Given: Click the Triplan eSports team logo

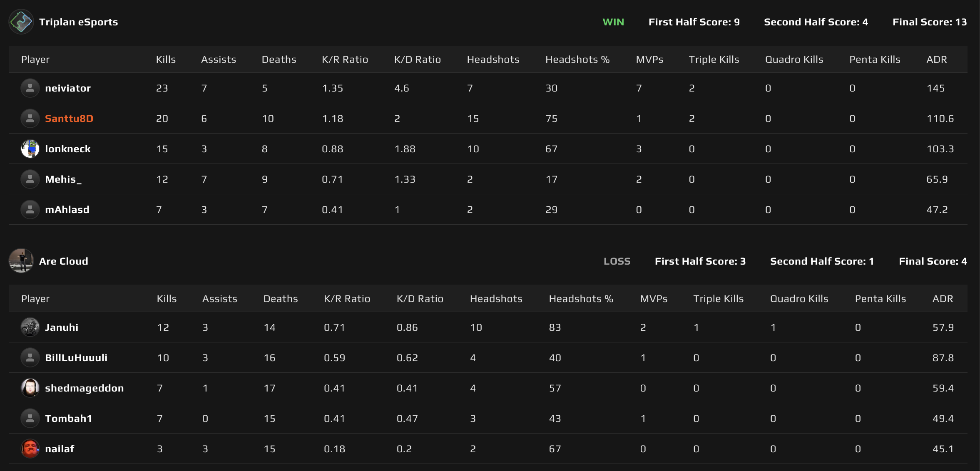Looking at the screenshot, I should click(x=21, y=22).
